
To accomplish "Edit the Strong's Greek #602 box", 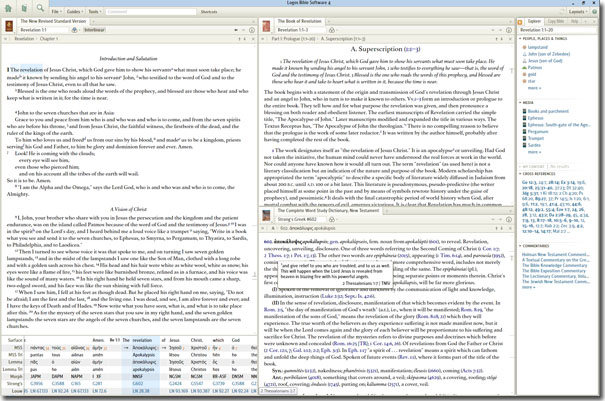I will 300,219.
